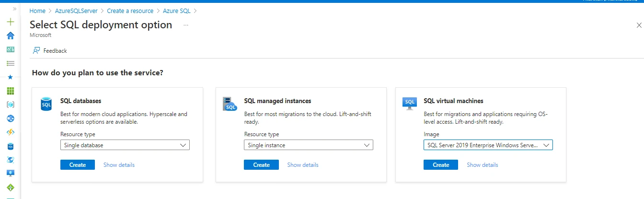Click the green plus Create a resource icon
This screenshot has height=199, width=644.
[x=11, y=22]
